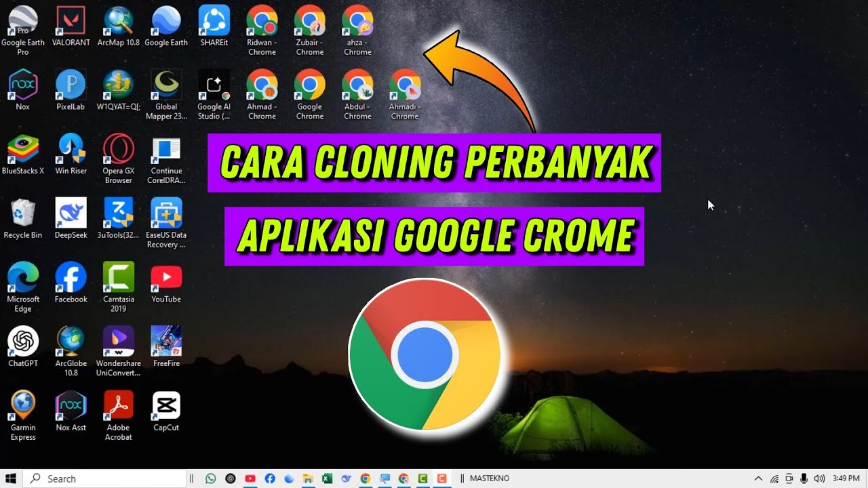
Task: Select the Google Earth desktop icon
Action: (166, 26)
